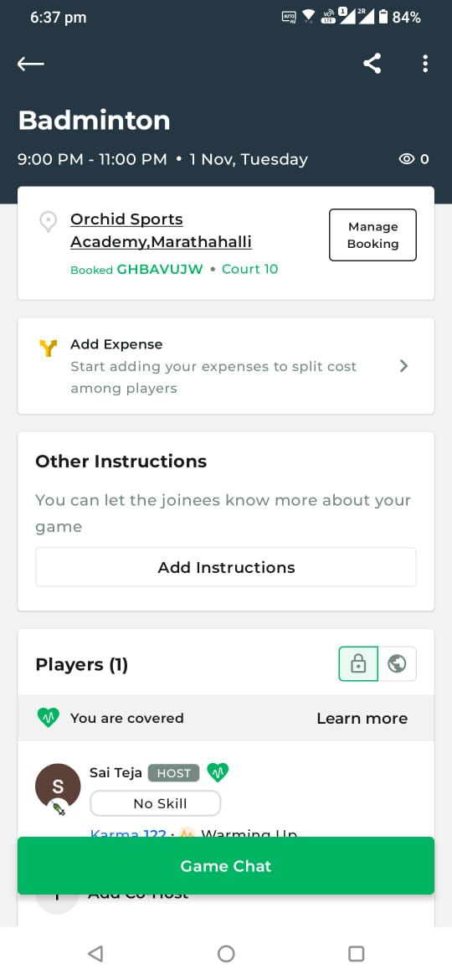Open Orchid Sports Academy, Marathahalli link
Viewport: 452px width, 980px height.
click(161, 230)
